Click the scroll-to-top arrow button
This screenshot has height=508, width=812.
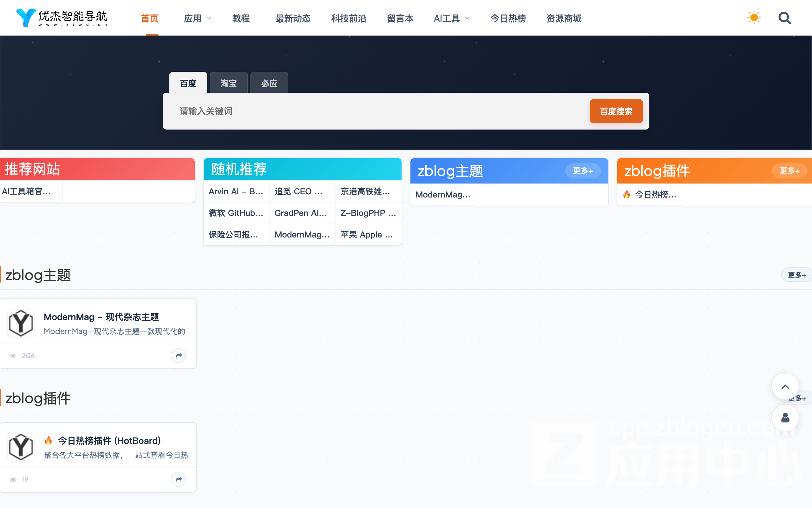point(785,386)
